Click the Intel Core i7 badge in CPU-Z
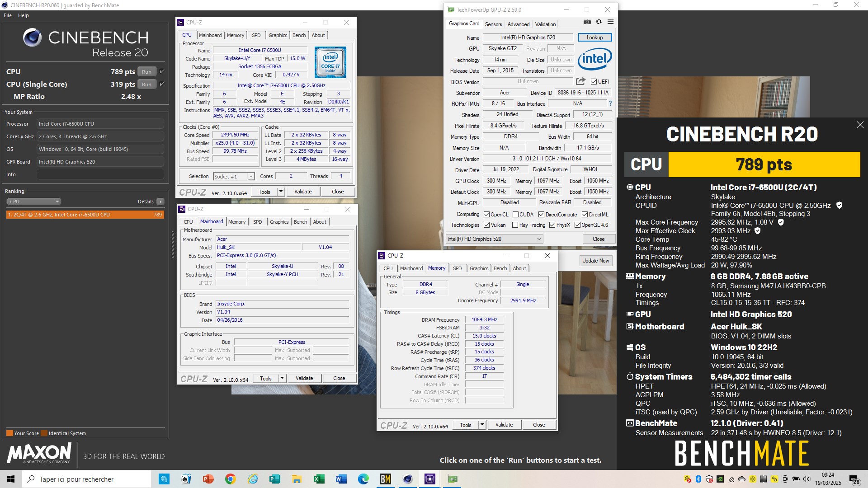Viewport: 868px width, 488px height. (x=330, y=62)
